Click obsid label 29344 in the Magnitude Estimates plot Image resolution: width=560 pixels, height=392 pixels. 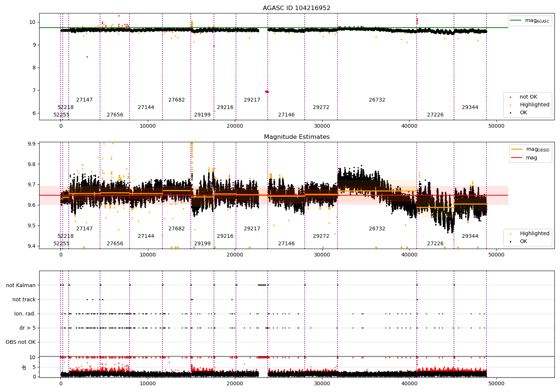470,236
